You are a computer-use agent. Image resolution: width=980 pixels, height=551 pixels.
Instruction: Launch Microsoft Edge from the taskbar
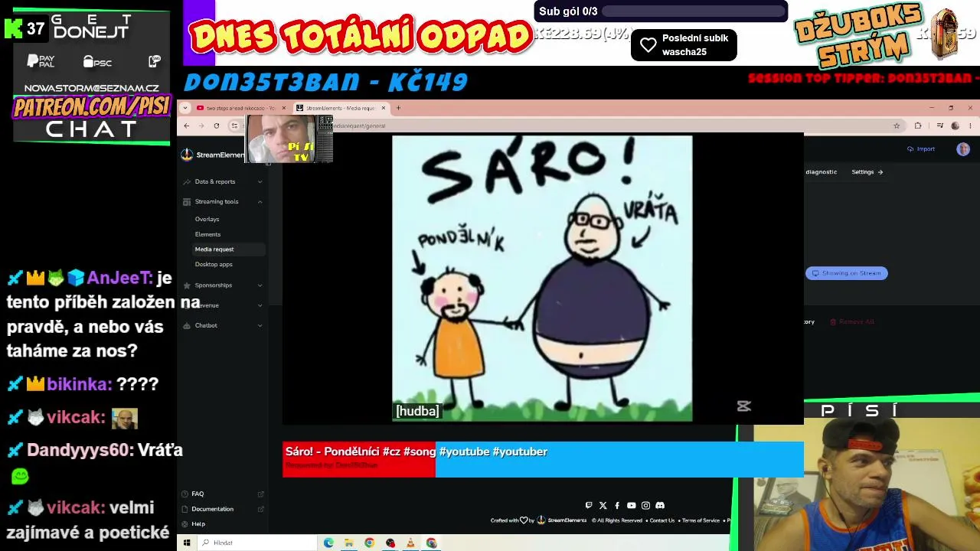click(328, 543)
